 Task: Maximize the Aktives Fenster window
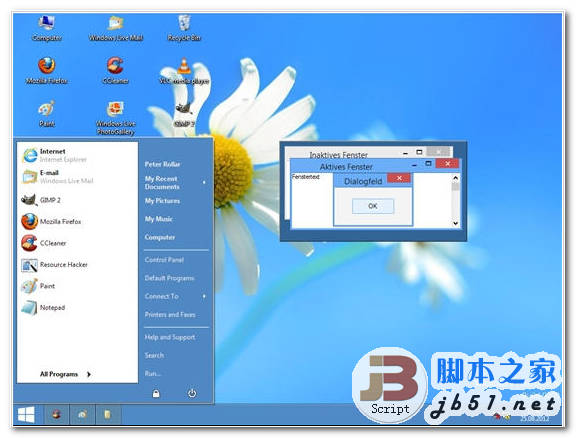(x=428, y=164)
